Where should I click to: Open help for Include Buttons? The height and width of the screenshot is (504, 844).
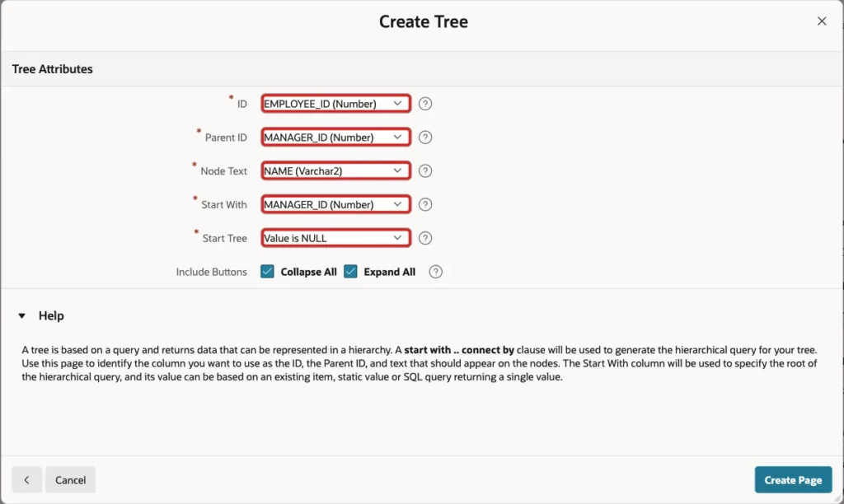tap(435, 272)
